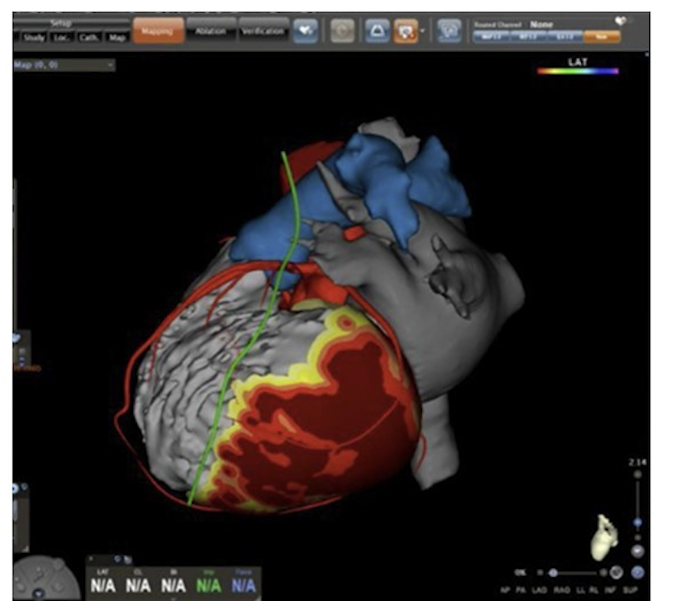Click the second blue channel segment

(x=528, y=37)
